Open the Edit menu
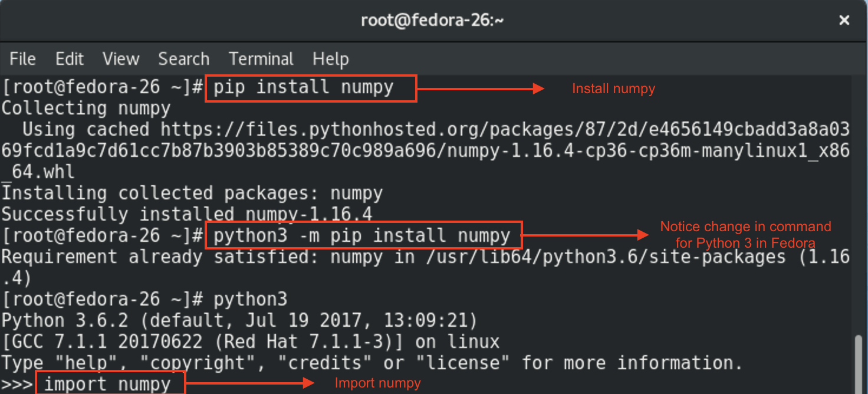Screen dimensions: 868x394 tap(69, 58)
